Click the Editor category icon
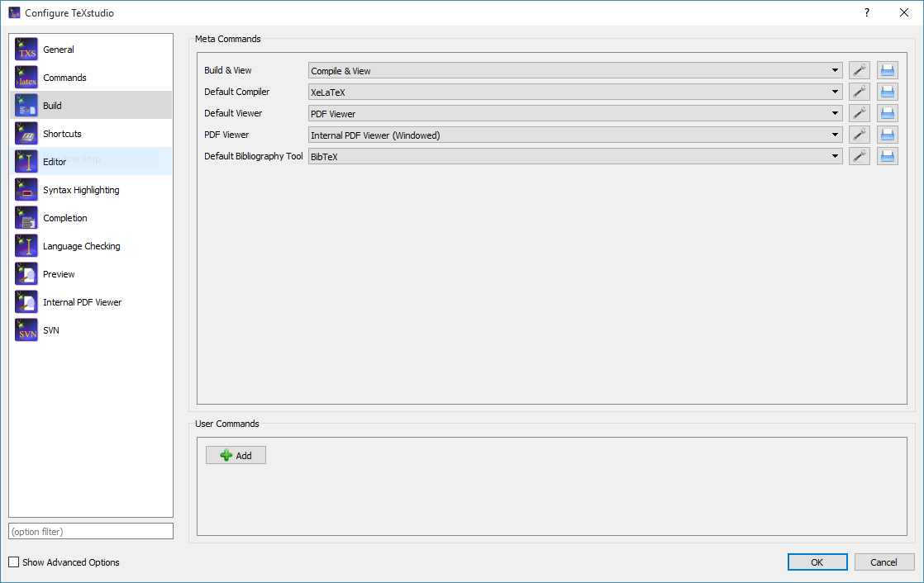Viewport: 924px width, 583px height. tap(26, 162)
